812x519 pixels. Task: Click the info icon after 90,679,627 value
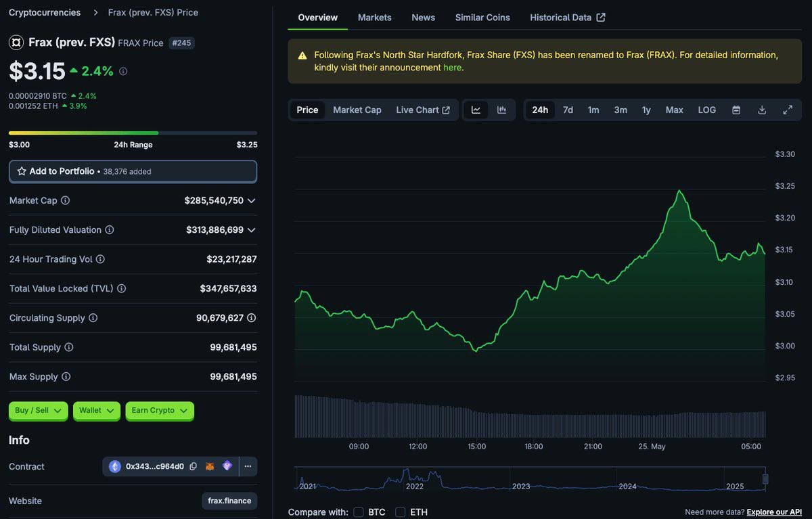pyautogui.click(x=252, y=318)
